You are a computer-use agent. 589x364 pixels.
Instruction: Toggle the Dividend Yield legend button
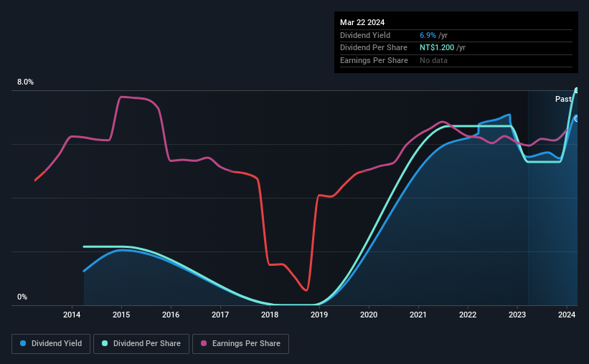coord(51,343)
